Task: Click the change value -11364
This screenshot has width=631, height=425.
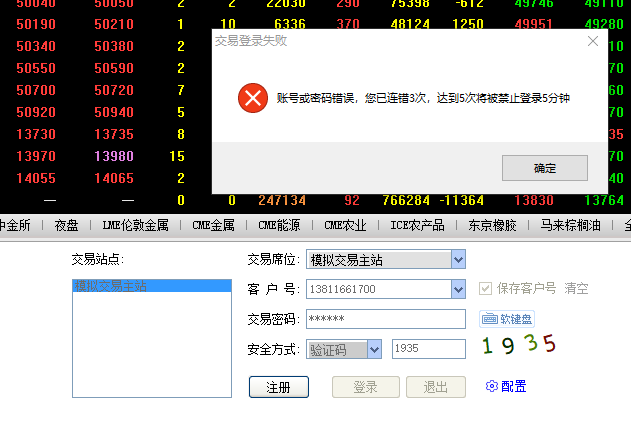Action: click(462, 200)
